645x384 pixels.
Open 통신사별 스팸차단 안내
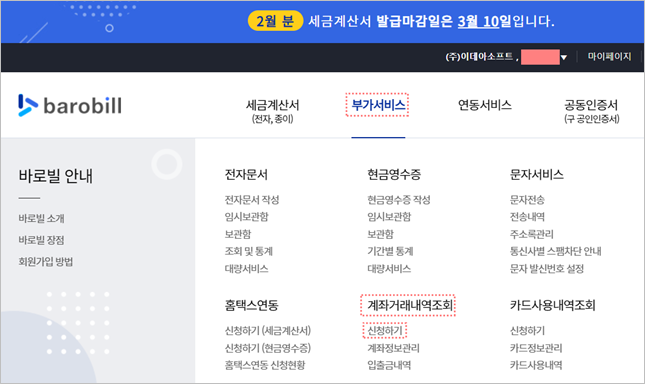point(556,251)
